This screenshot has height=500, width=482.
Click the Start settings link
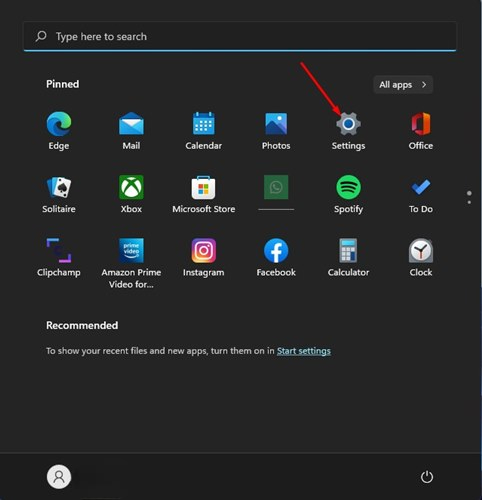304,351
